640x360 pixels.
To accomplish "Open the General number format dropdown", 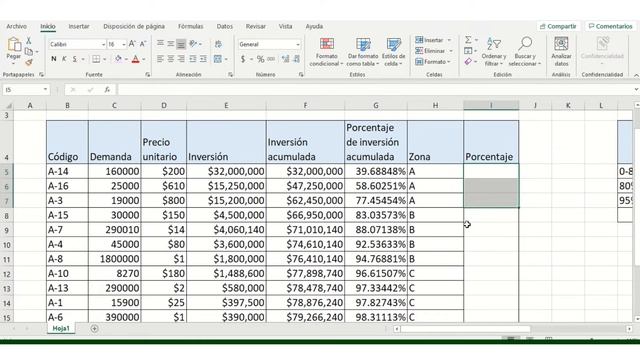I will (298, 44).
